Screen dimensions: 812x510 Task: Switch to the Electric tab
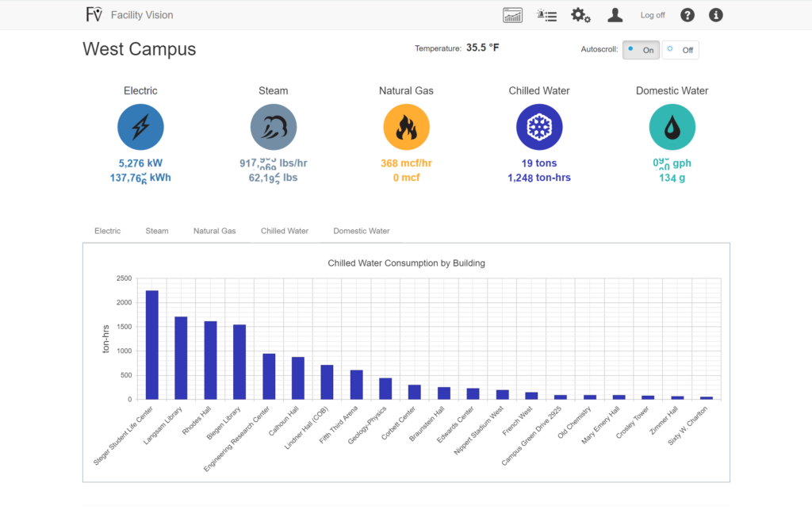(x=107, y=231)
